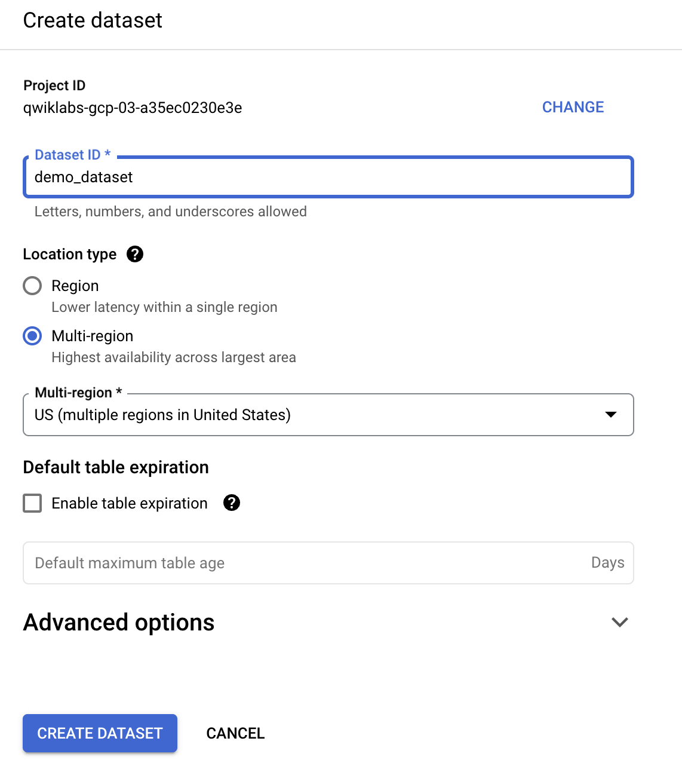Select the Multi-region radio button

click(x=32, y=336)
